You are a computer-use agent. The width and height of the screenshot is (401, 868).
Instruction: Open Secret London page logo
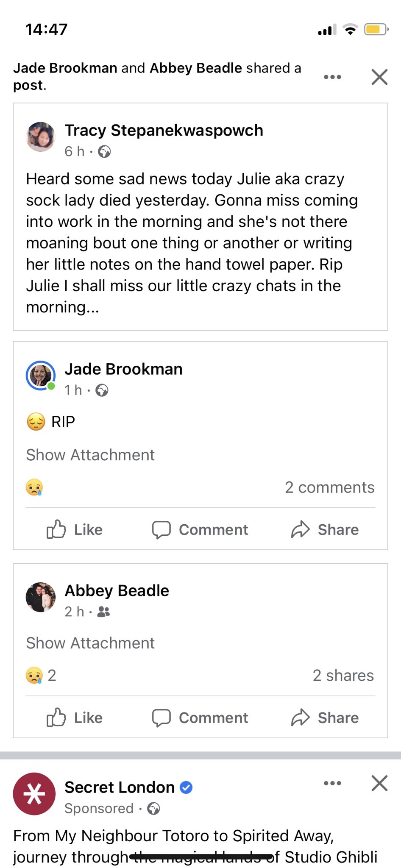click(34, 794)
